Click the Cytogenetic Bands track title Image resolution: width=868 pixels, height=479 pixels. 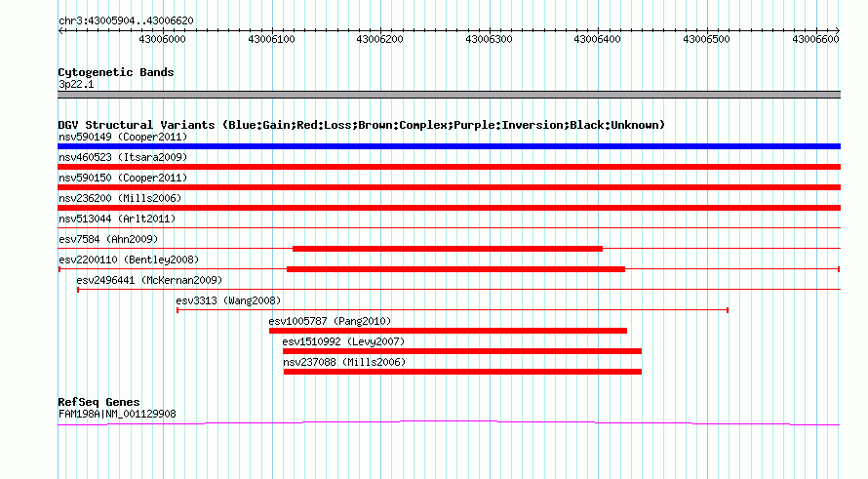click(x=116, y=72)
